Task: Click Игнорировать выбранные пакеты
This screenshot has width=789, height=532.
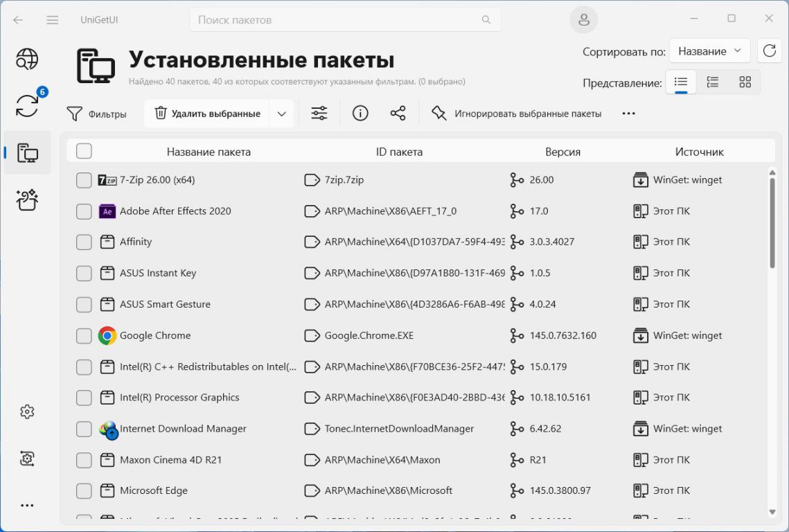Action: click(517, 114)
